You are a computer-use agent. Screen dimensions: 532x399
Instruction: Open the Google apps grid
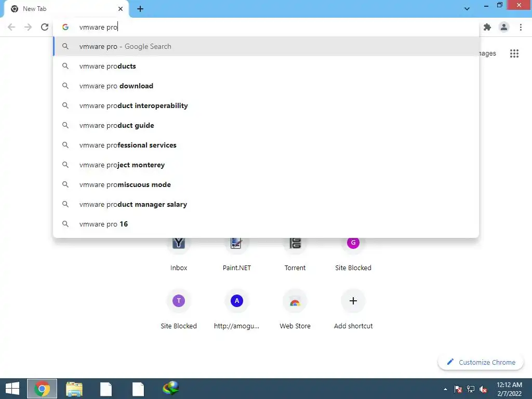(514, 54)
